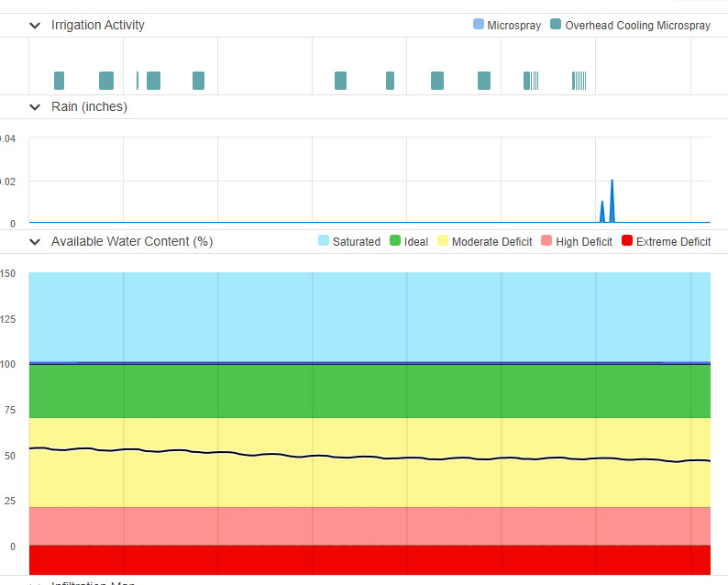Toggle the Microspray legend series
The image size is (728, 585).
point(505,26)
